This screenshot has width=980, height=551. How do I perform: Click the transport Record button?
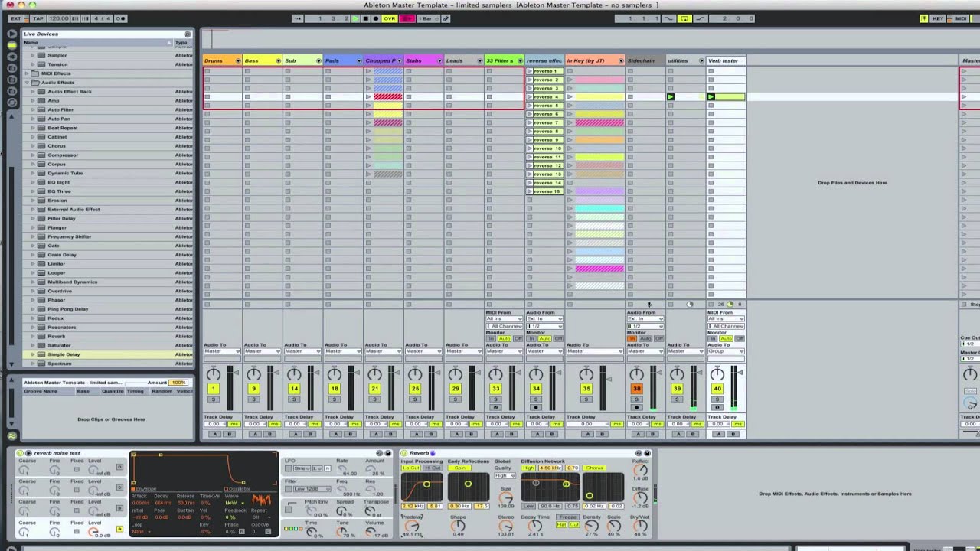click(375, 18)
